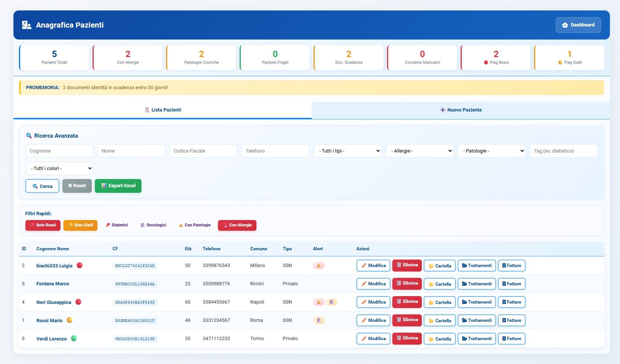This screenshot has height=364, width=620.
Task: Click the warning alert icon for biachi333 Luigia
Action: pos(318,266)
